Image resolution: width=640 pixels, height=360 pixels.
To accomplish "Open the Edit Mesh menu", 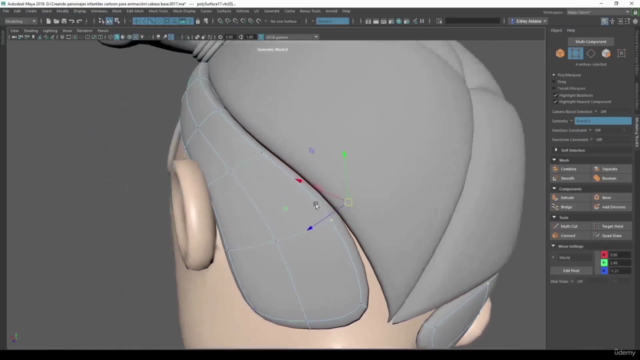I will 135,11.
